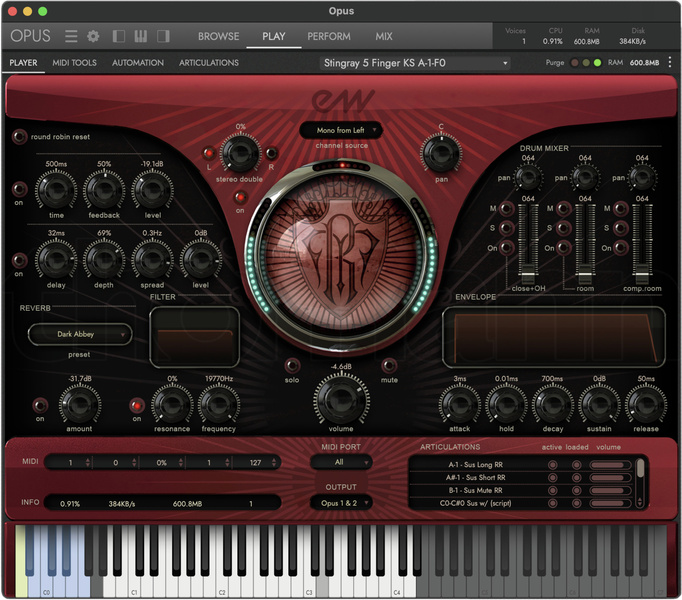This screenshot has width=682, height=600.
Task: Open the ARTICULATIONS tab
Action: pos(209,63)
